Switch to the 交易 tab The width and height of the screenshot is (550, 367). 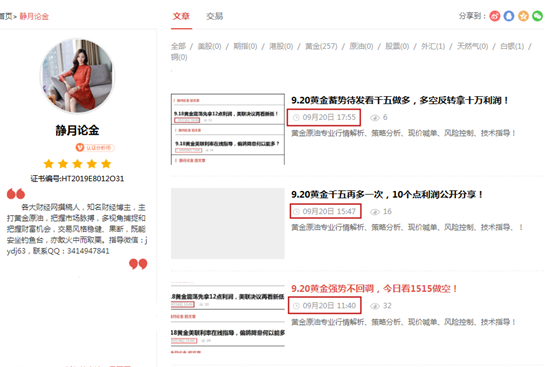(x=214, y=16)
